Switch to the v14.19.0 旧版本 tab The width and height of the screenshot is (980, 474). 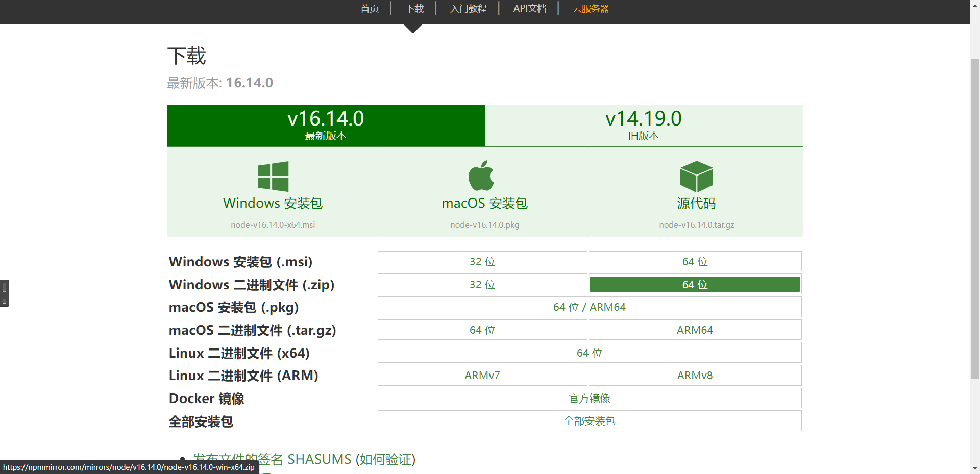(x=643, y=125)
